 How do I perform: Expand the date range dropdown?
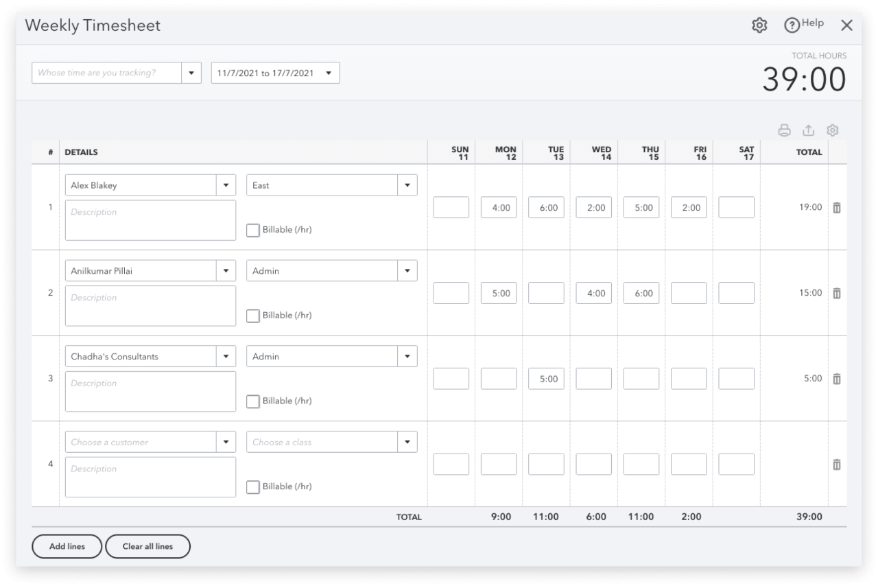click(x=329, y=73)
